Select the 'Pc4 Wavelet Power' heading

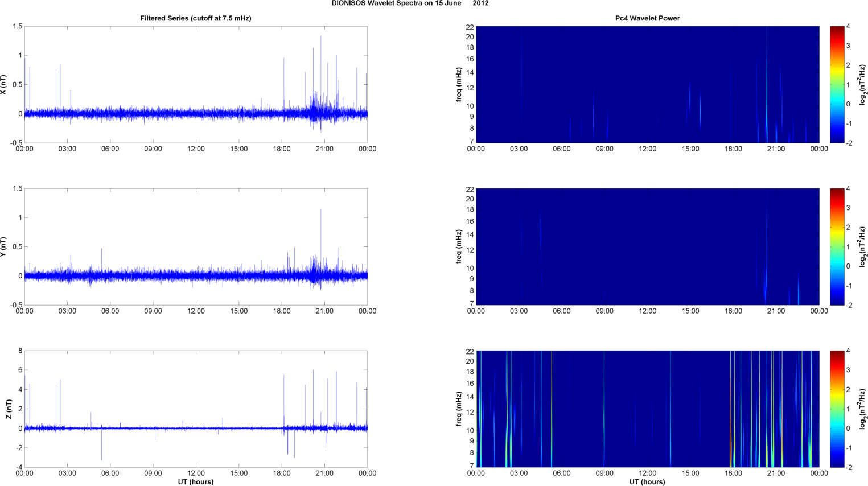click(x=647, y=18)
